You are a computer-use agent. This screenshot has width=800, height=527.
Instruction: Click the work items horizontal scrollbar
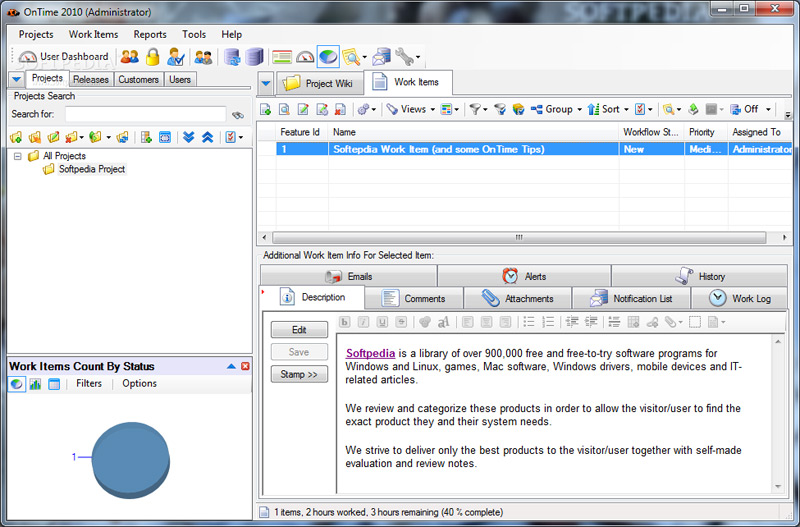pyautogui.click(x=519, y=238)
